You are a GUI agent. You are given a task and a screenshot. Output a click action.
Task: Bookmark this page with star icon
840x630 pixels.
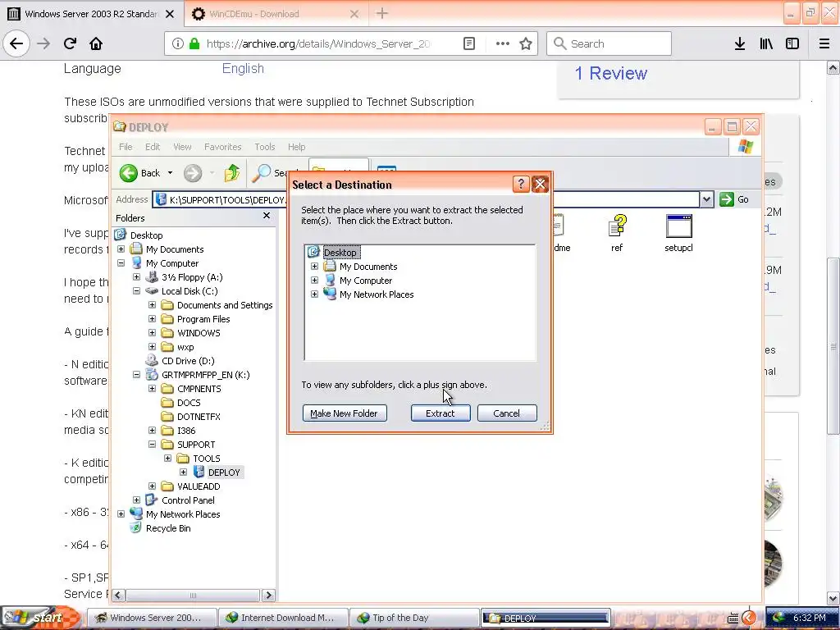pos(526,43)
